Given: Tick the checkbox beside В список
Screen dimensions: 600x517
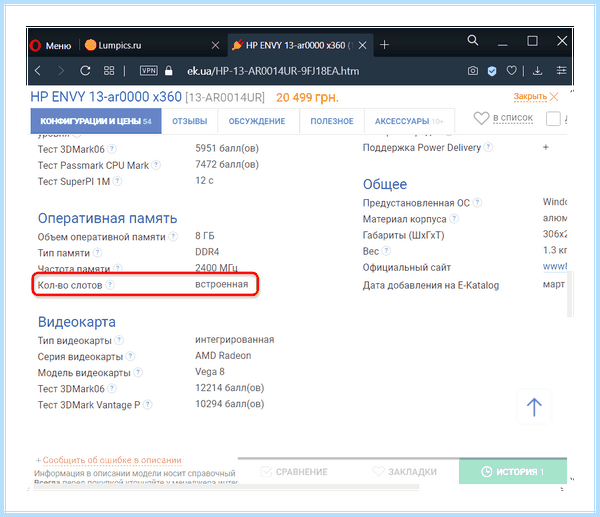Looking at the screenshot, I should (553, 119).
